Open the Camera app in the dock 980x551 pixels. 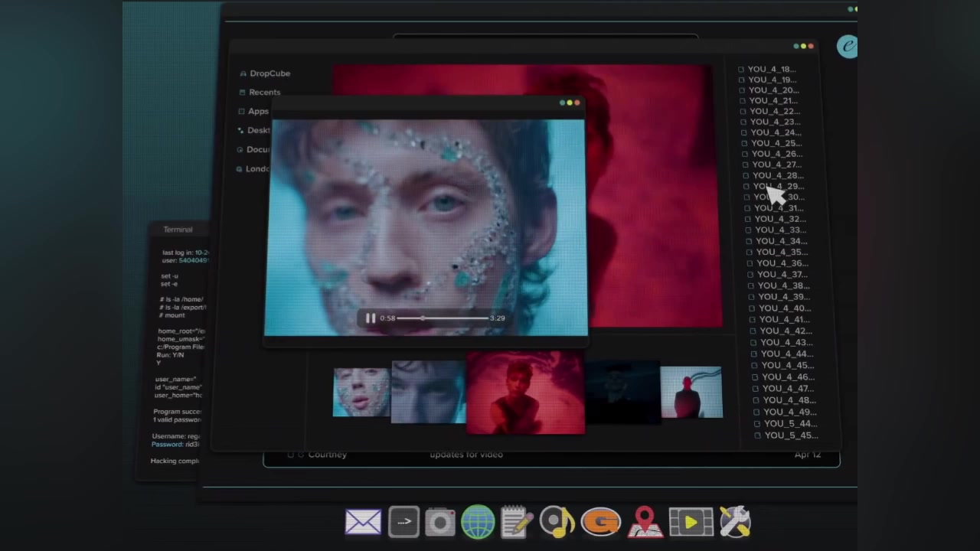(x=440, y=523)
